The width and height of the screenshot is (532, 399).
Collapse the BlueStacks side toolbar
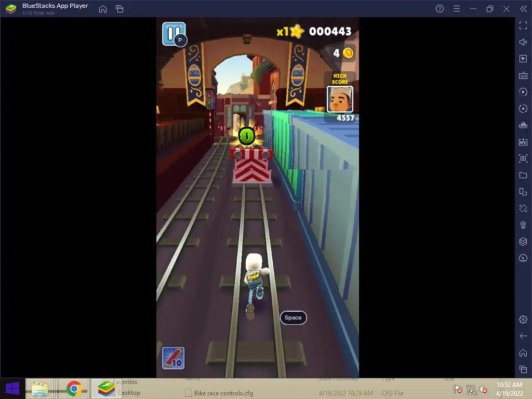(524, 9)
